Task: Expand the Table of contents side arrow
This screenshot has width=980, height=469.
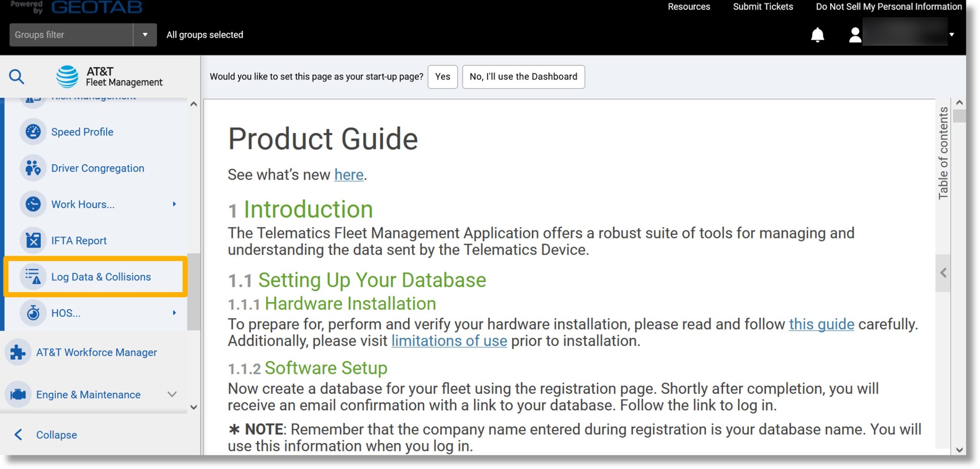Action: tap(943, 273)
